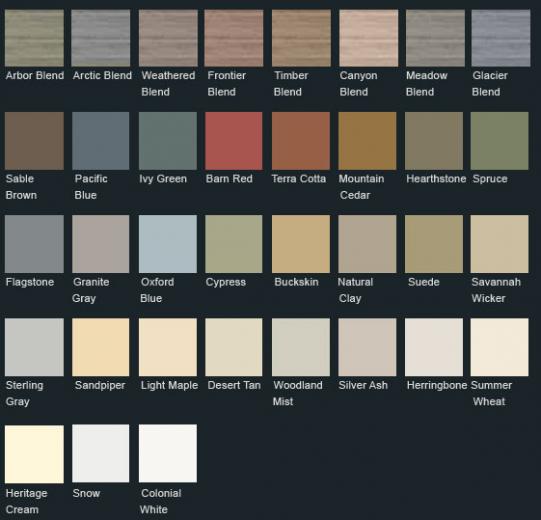Pick the Arbor Blend swatch
The height and width of the screenshot is (520, 541).
pyautogui.click(x=35, y=38)
